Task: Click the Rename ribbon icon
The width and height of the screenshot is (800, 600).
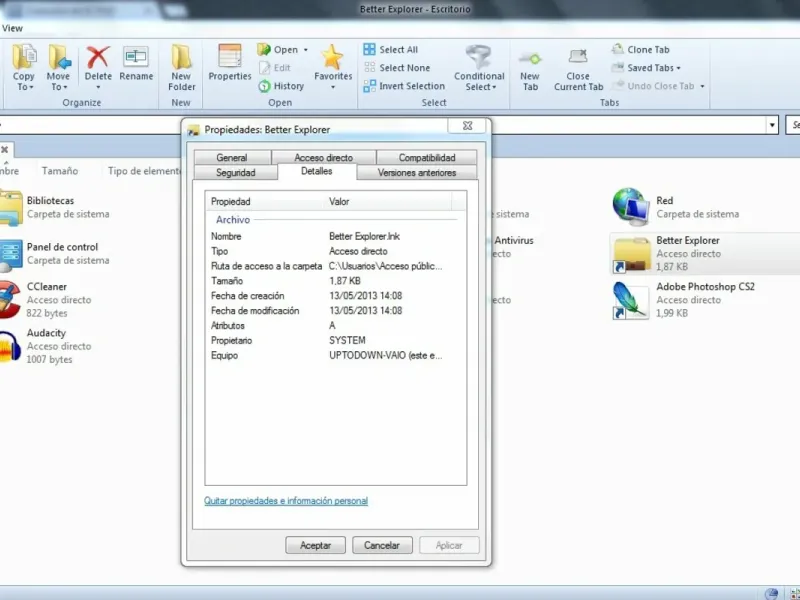Action: 136,56
